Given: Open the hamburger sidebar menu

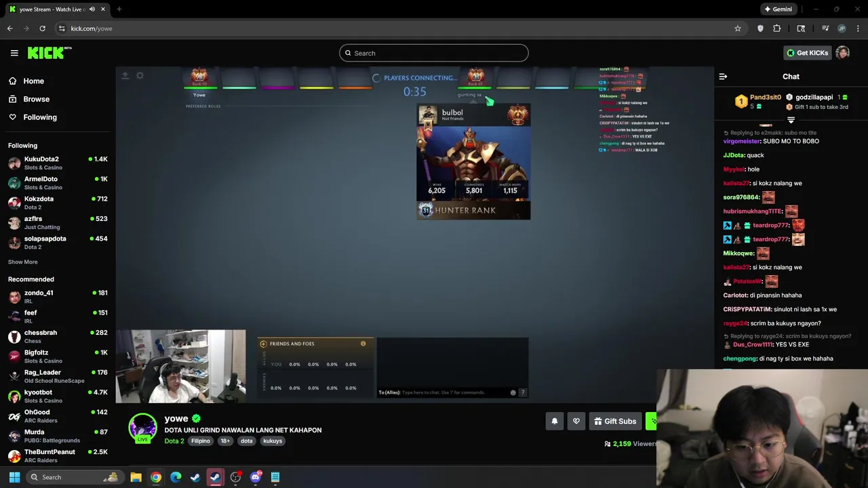Looking at the screenshot, I should (x=14, y=53).
